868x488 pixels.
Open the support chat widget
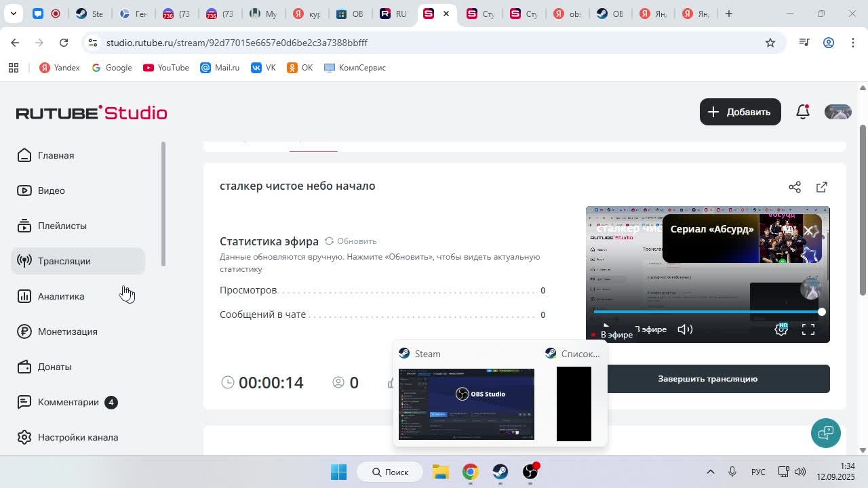pos(826,433)
